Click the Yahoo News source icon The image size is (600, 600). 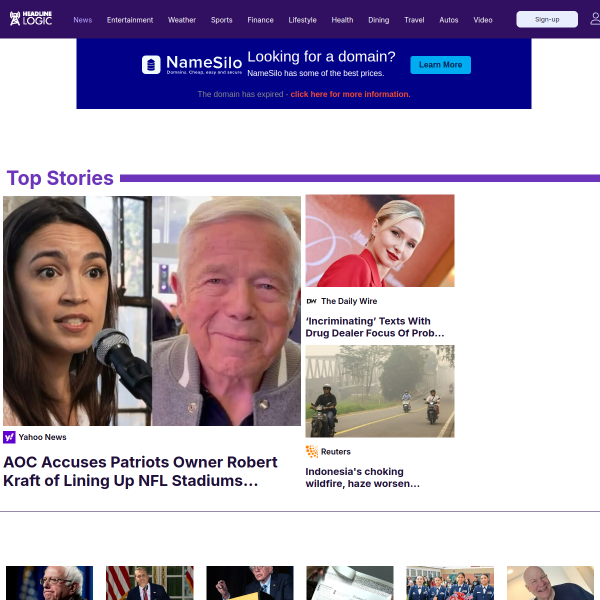(x=9, y=437)
